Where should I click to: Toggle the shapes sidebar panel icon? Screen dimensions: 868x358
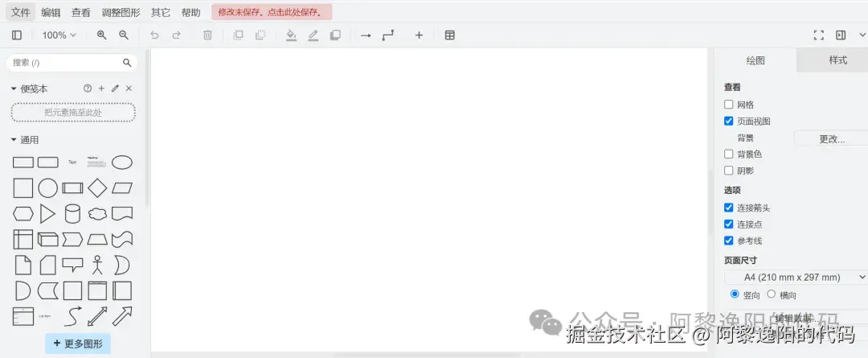(x=17, y=35)
